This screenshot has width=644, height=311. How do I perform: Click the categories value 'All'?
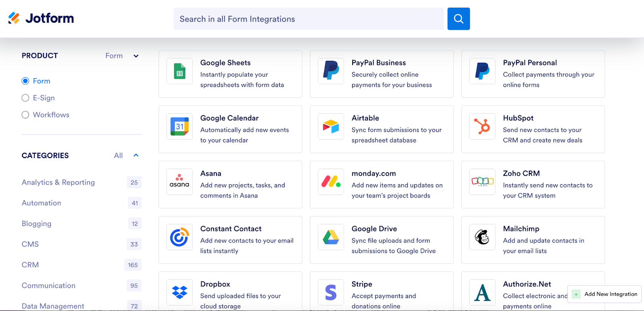[x=118, y=155]
